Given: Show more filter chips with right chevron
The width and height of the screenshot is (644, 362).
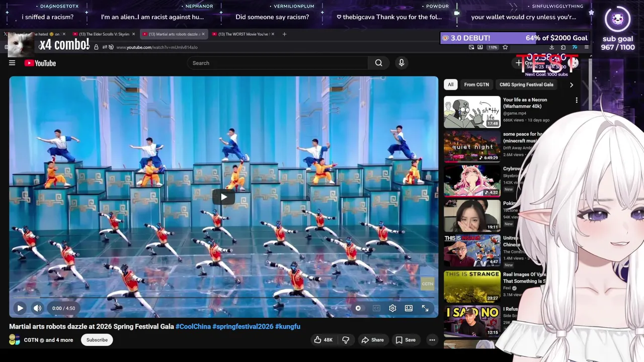Looking at the screenshot, I should coord(571,84).
